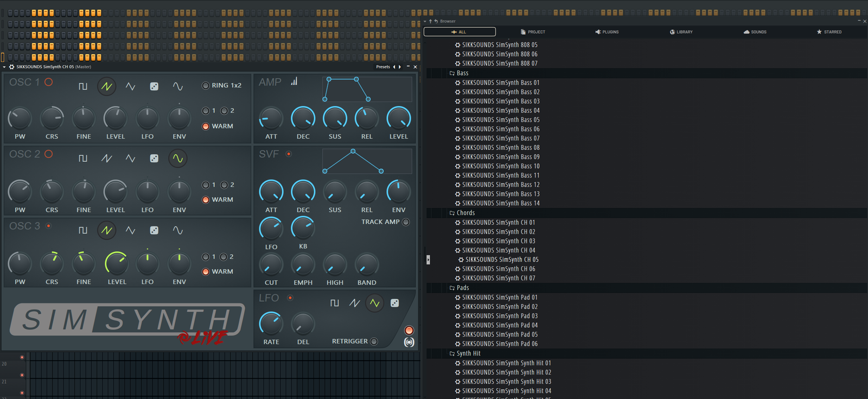
Task: Load SIKKSOUNDS SimSynth Bass 07 preset
Action: tap(500, 138)
